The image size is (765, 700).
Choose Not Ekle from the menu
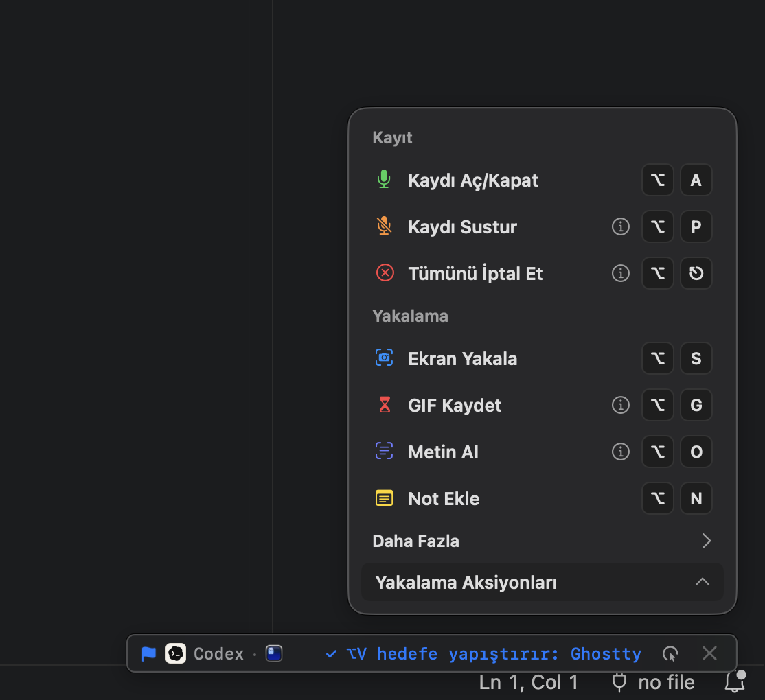(542, 498)
